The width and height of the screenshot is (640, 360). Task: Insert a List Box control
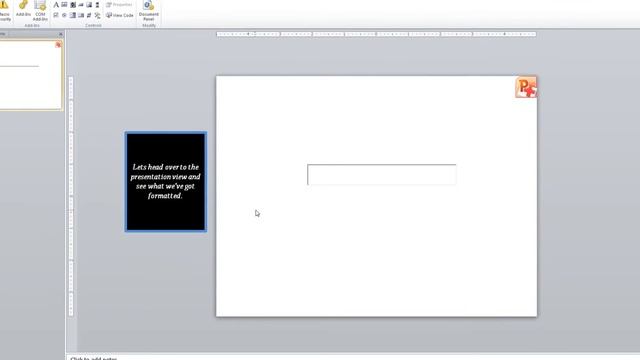click(x=81, y=15)
